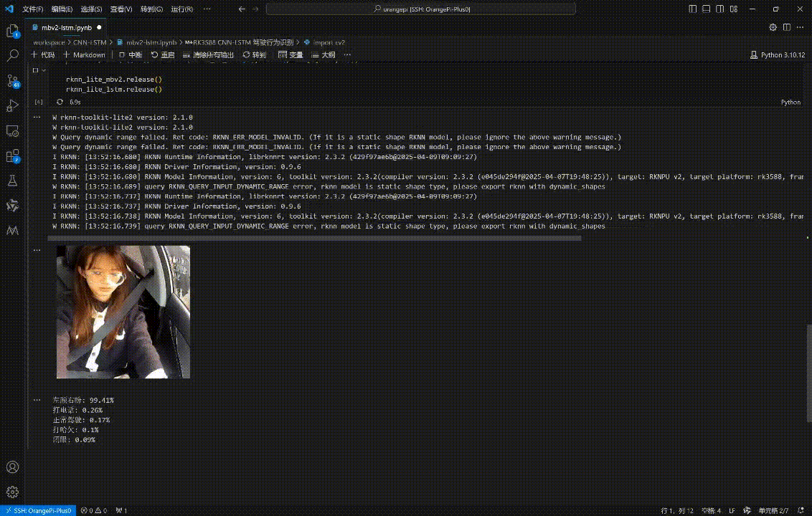Screen dimensions: 812x516
Task: Open the Extensions view in activity bar
Action: [12, 156]
